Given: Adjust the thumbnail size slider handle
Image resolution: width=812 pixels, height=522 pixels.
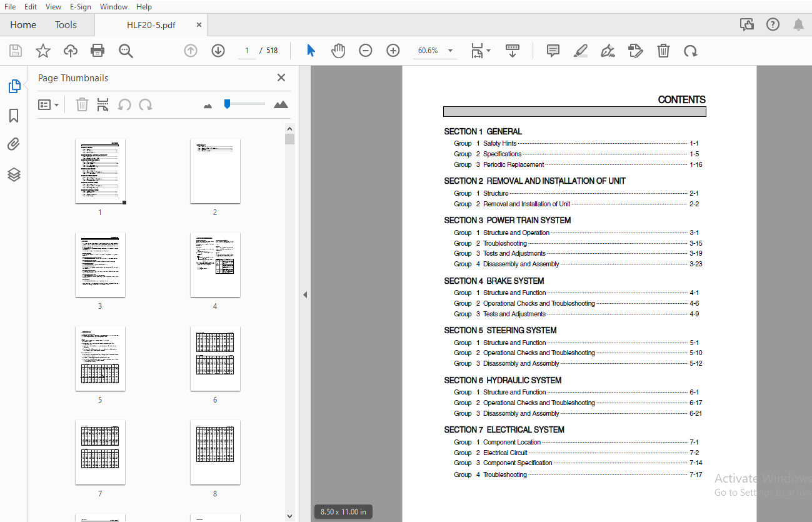Looking at the screenshot, I should pos(228,104).
